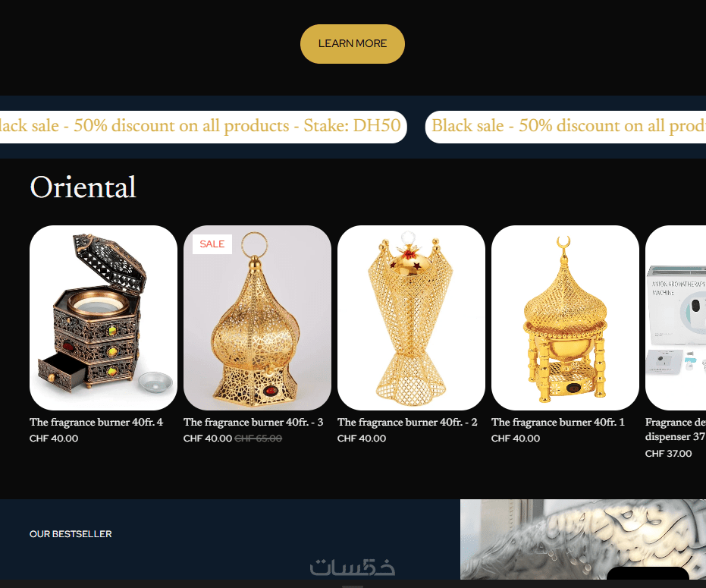Open the domed burner 40fr. 1 image
The image size is (706, 588).
(x=565, y=318)
